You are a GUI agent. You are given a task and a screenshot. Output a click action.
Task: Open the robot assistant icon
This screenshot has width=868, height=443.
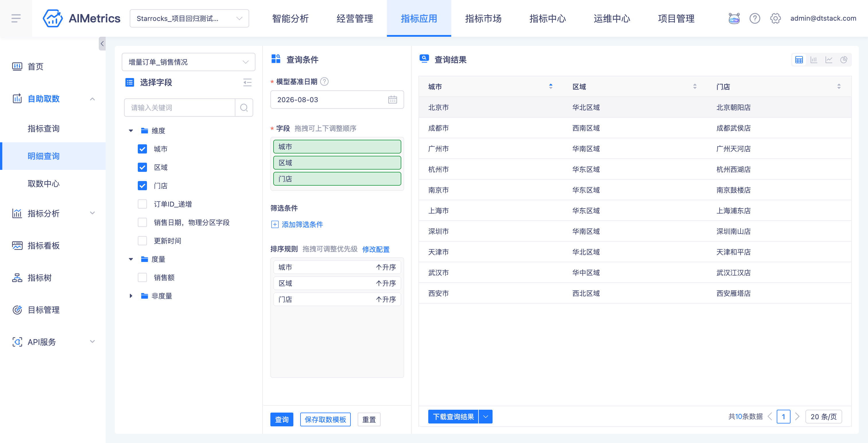tap(734, 18)
